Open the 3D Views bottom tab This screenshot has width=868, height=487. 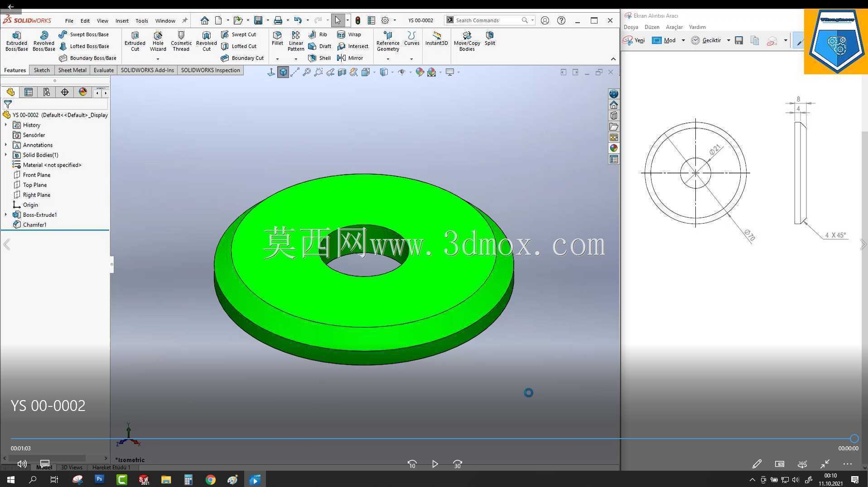coord(72,468)
